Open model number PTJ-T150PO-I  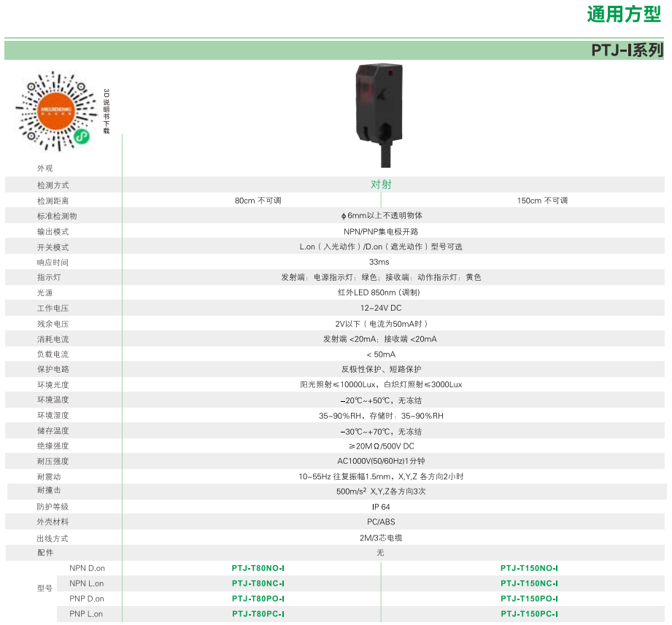[529, 599]
